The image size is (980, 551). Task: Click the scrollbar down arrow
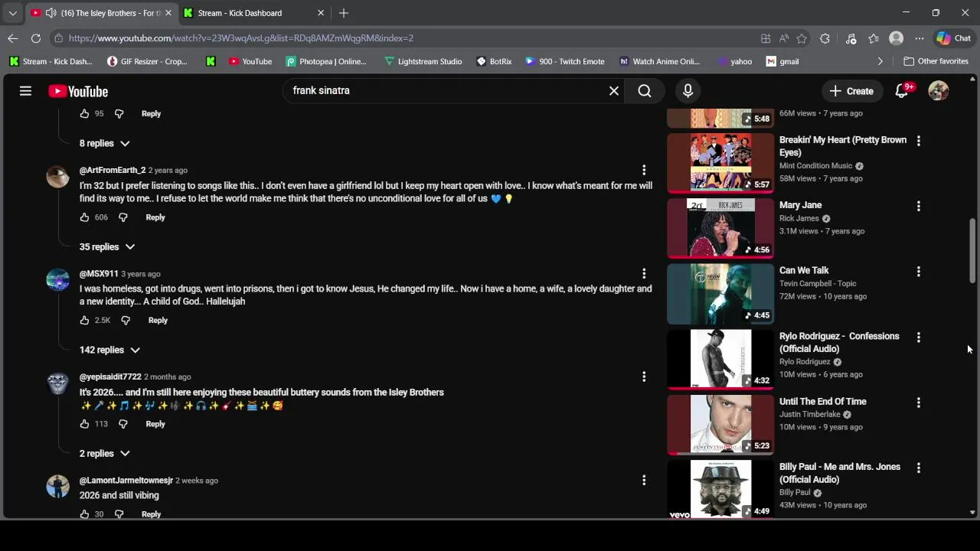coord(973,513)
